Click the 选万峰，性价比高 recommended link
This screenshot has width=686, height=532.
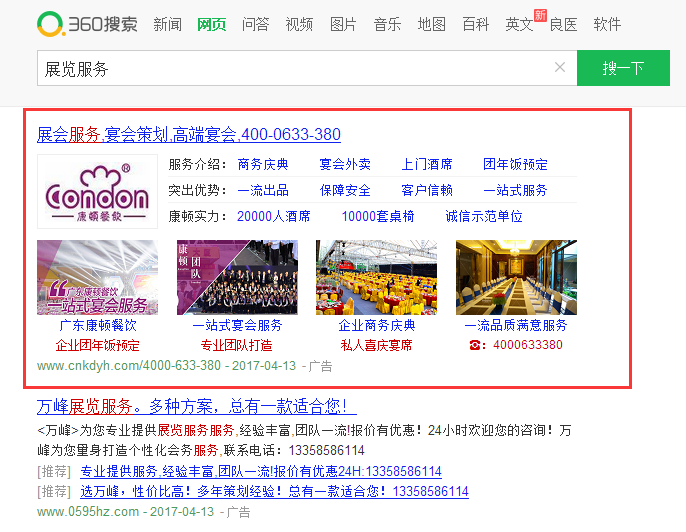274,491
